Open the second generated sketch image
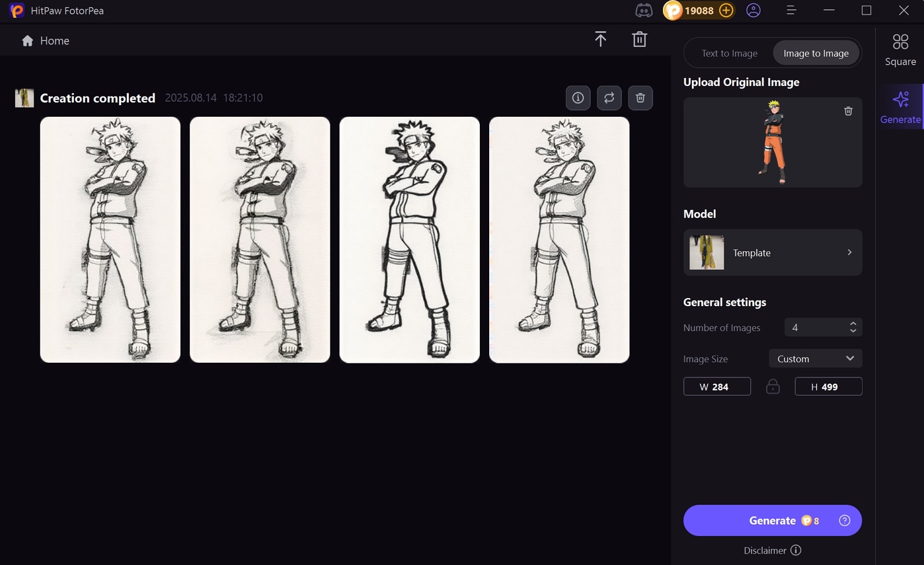Viewport: 924px width, 565px height. point(260,240)
